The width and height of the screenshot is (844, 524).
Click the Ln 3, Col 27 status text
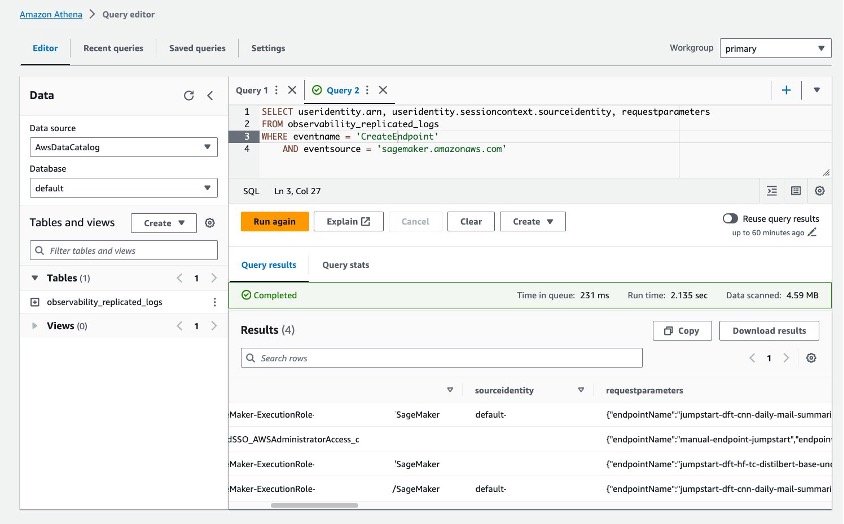pos(297,191)
